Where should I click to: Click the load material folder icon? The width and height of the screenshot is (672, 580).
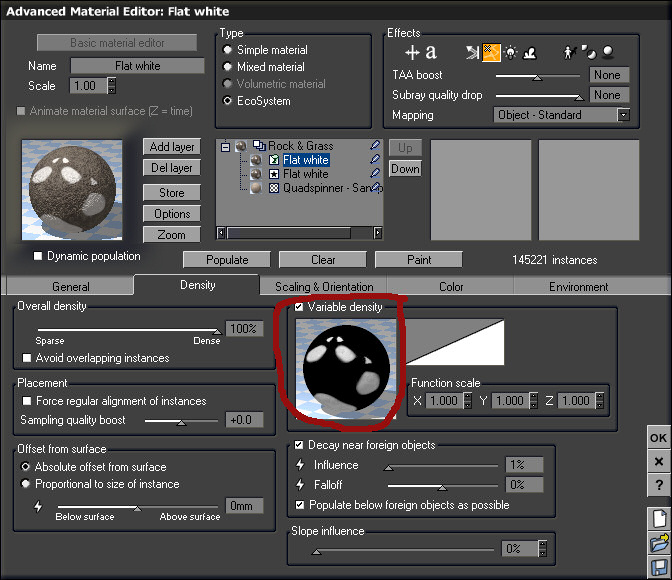659,543
